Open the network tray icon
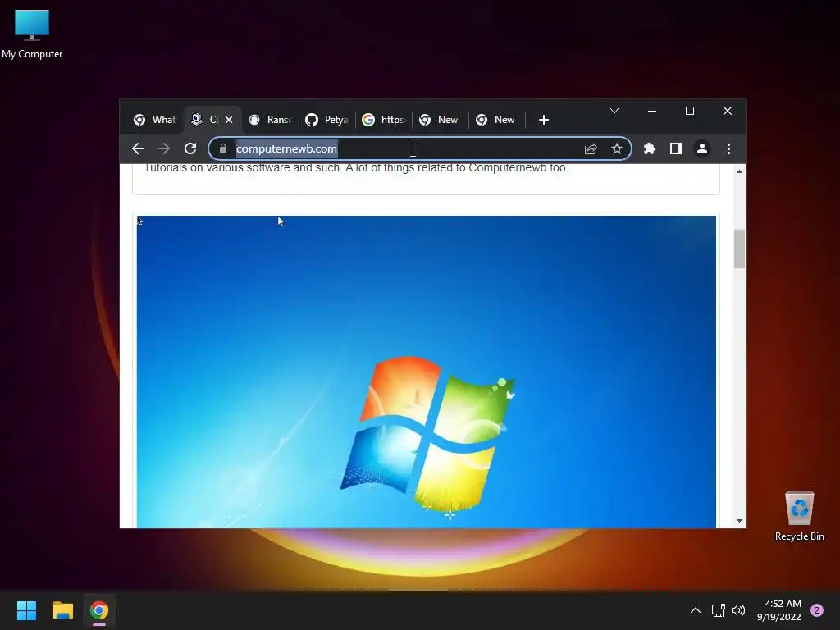 coord(718,610)
